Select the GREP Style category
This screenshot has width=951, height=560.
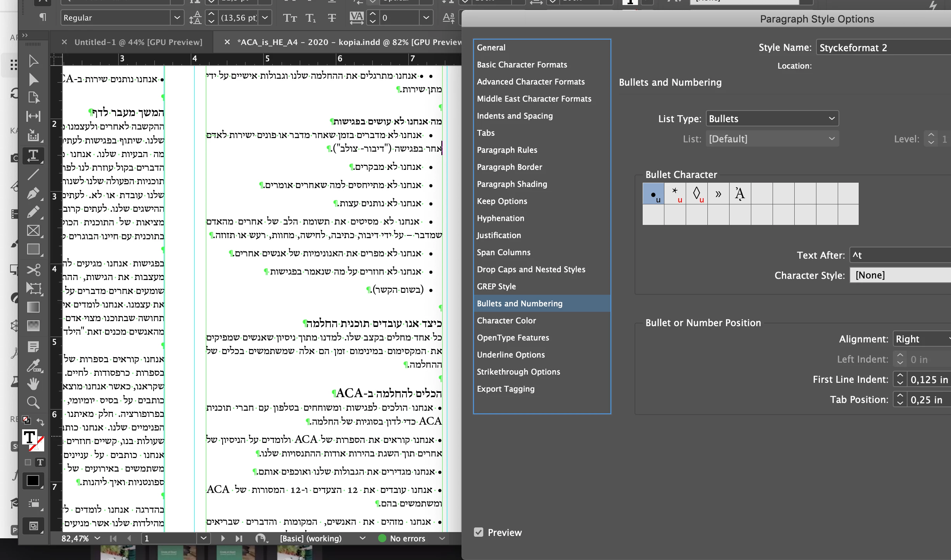point(496,286)
